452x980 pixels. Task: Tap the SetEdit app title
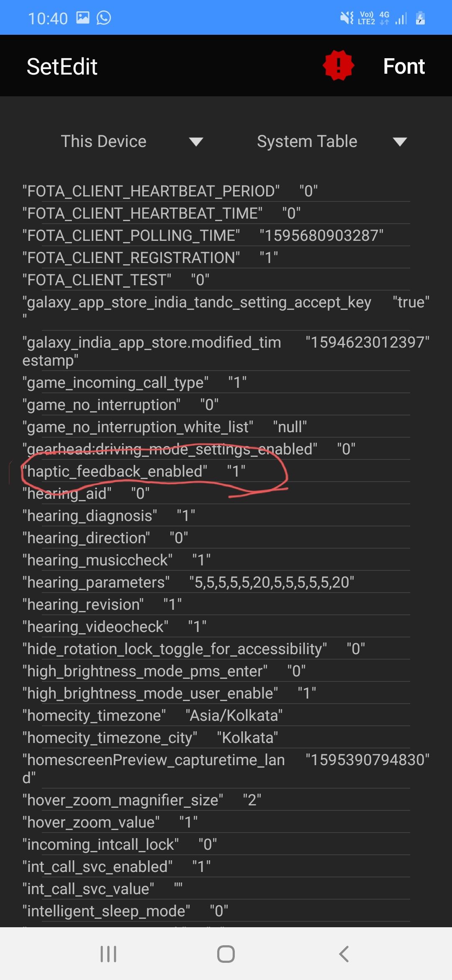[62, 67]
